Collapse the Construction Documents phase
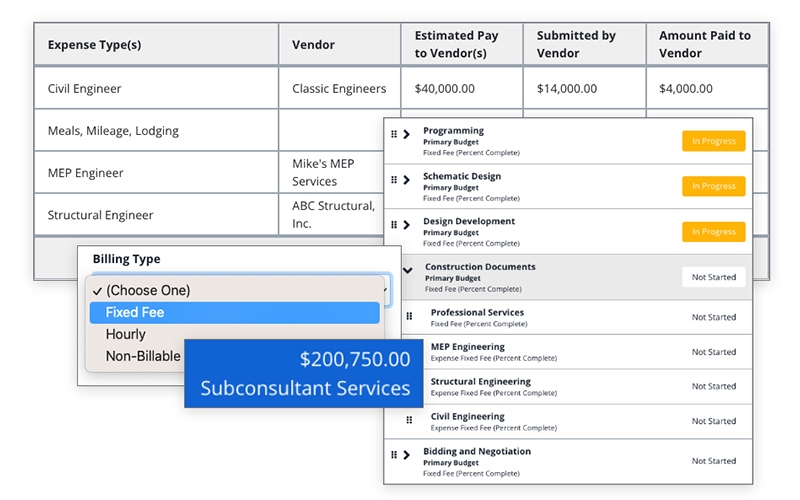Viewport: 800px width, 500px height. 408,270
